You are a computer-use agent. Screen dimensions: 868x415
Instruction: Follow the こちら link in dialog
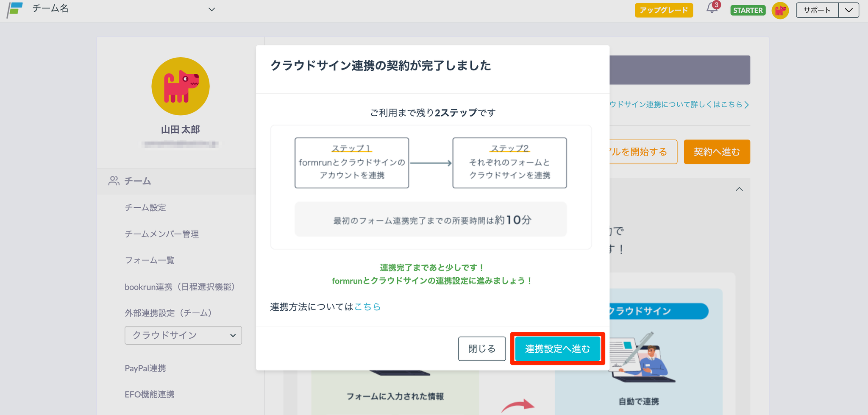point(367,306)
